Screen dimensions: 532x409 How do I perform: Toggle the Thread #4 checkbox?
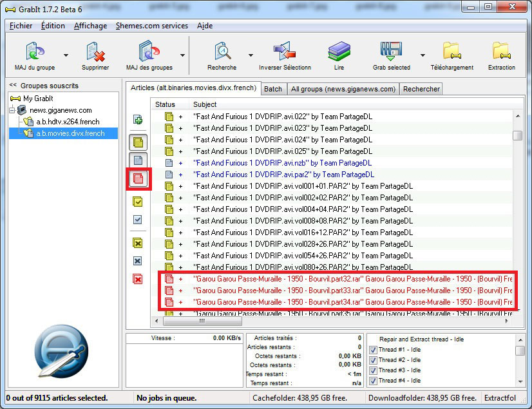pyautogui.click(x=373, y=381)
